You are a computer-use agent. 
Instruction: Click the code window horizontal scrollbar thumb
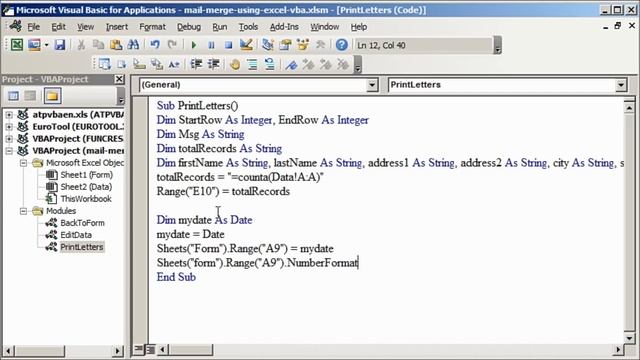point(191,349)
